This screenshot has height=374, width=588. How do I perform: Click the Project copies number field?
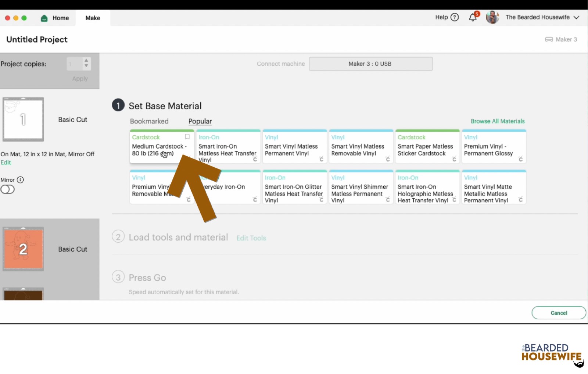[x=75, y=64]
